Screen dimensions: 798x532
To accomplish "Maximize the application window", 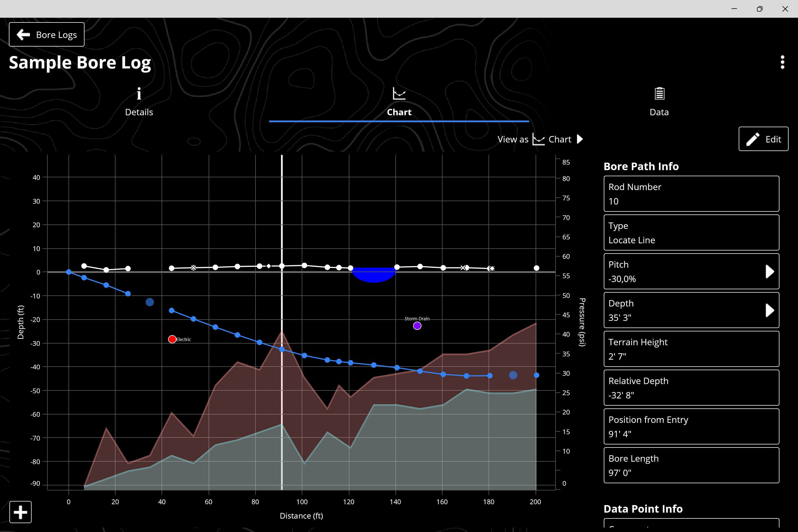I will [x=760, y=9].
